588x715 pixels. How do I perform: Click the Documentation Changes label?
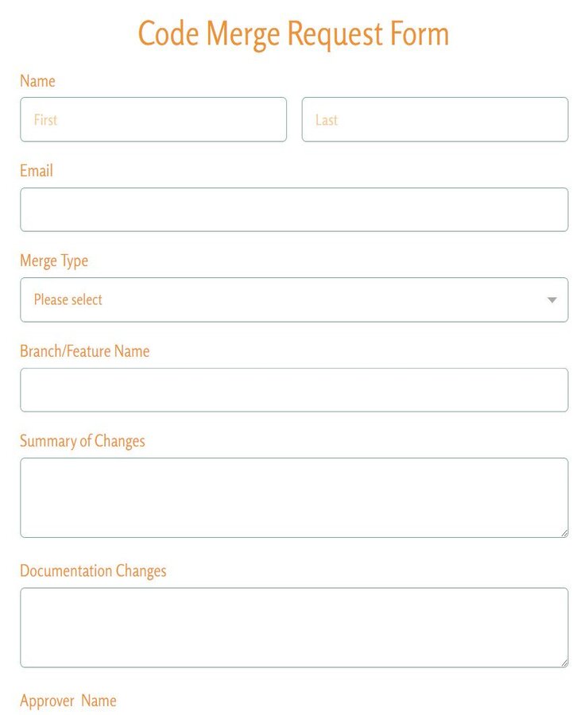point(93,571)
